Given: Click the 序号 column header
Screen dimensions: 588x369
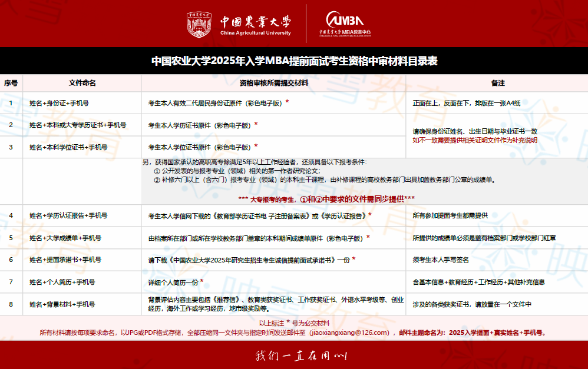Looking at the screenshot, I should (11, 83).
